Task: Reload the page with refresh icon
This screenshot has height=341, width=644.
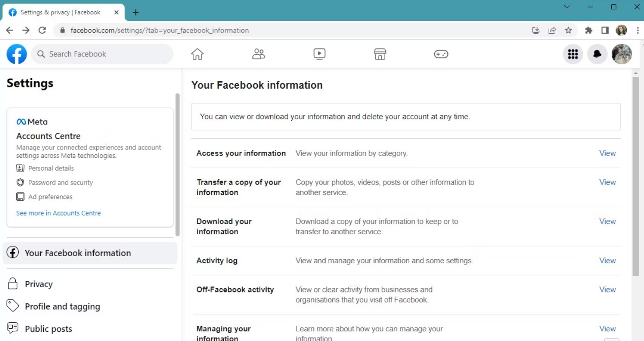Action: pos(42,30)
